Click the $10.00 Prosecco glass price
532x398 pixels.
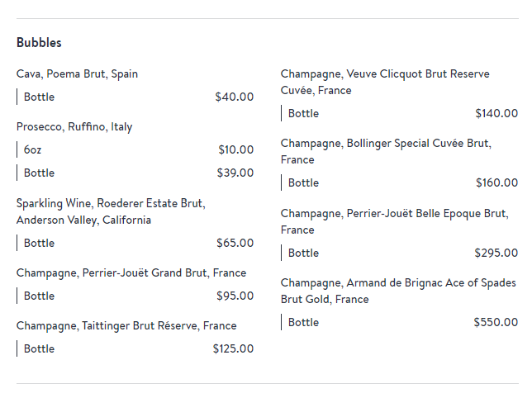[236, 149]
